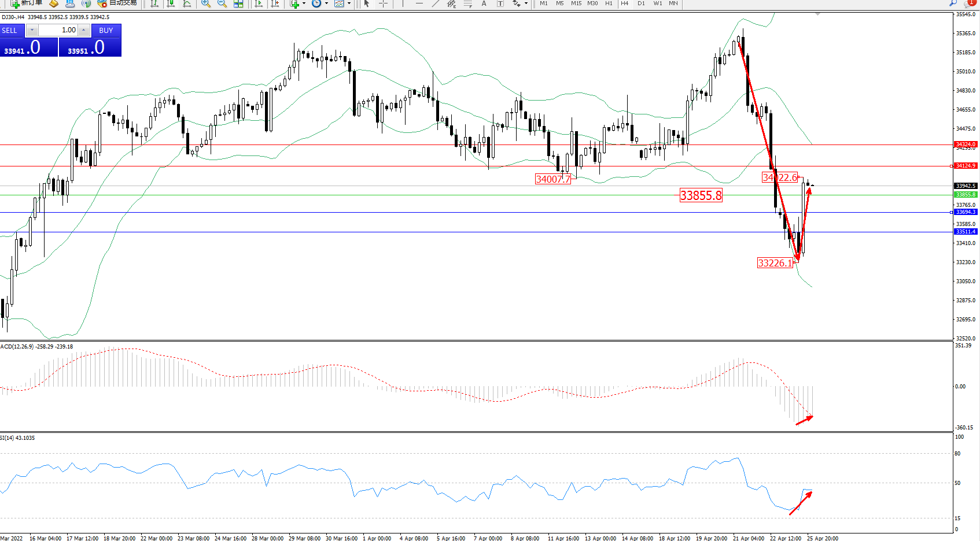
Task: Open the chat notifications icon
Action: pos(970,3)
